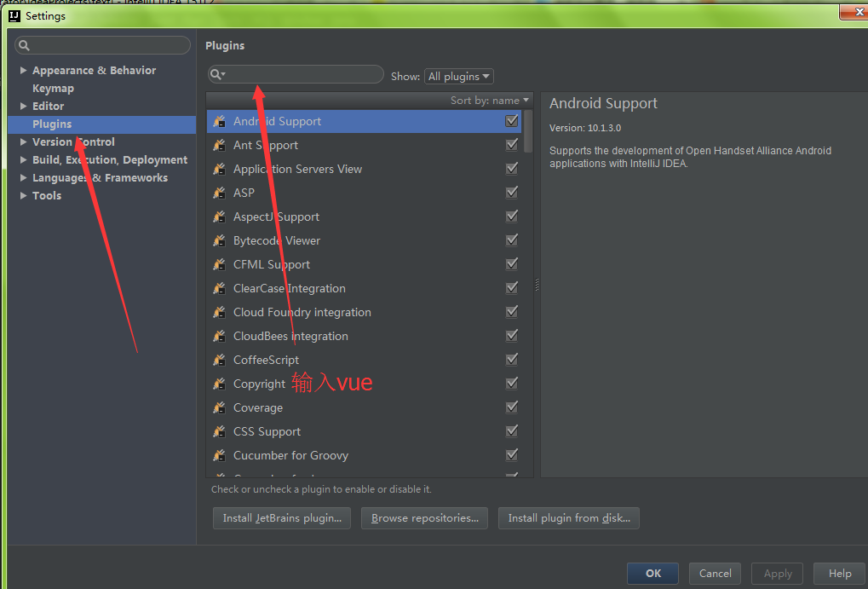Viewport: 868px width, 589px height.
Task: Click the CloudBees integration plugin icon
Action: coord(219,336)
